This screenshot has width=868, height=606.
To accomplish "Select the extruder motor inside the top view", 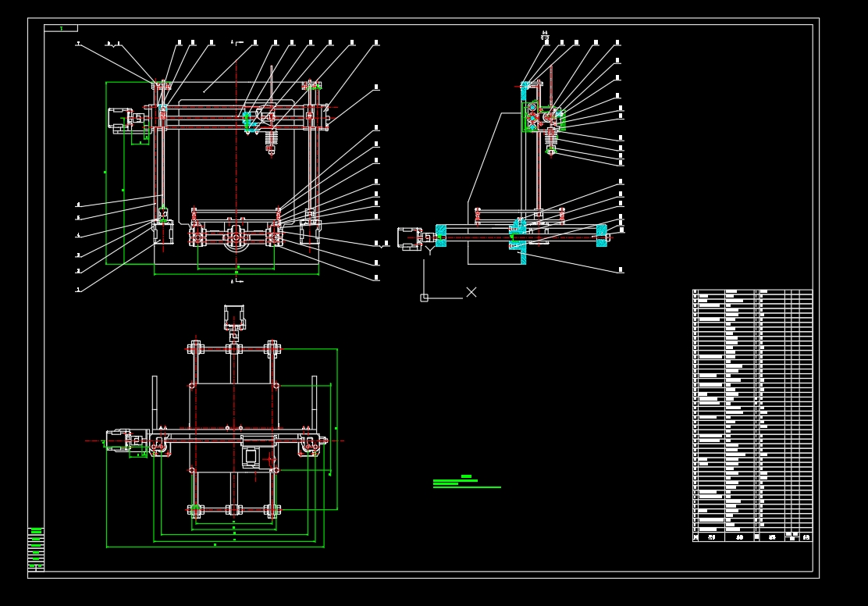I will (251, 456).
